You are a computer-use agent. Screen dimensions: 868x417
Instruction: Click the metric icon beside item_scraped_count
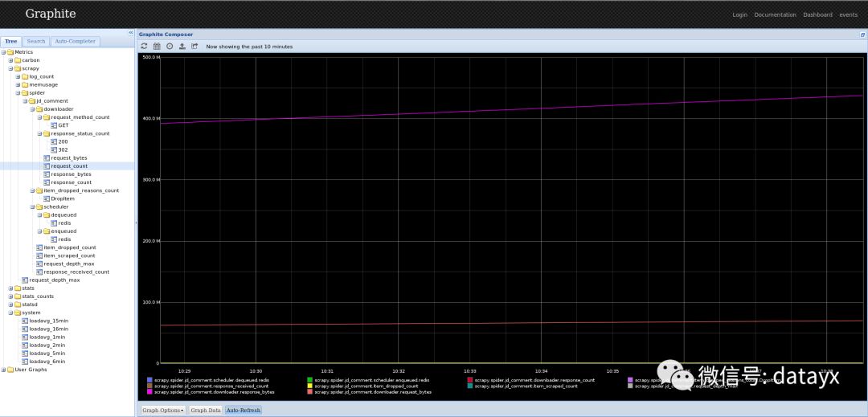(39, 256)
